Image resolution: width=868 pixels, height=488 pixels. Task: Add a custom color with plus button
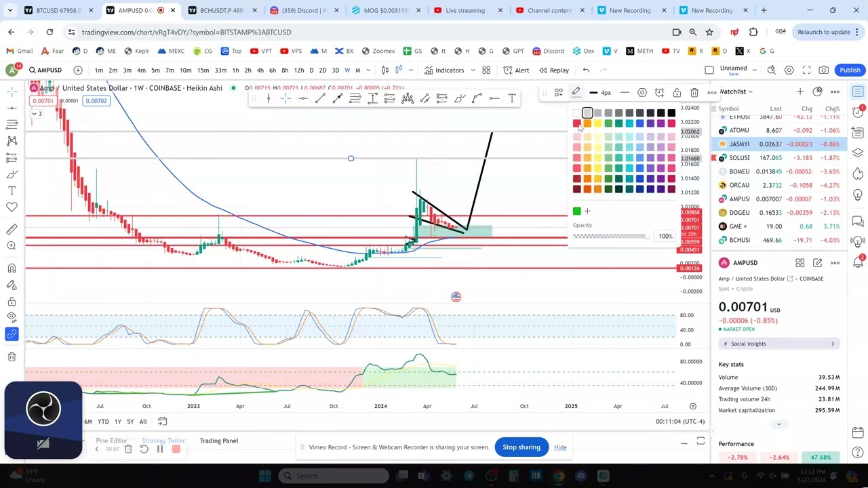coord(587,211)
